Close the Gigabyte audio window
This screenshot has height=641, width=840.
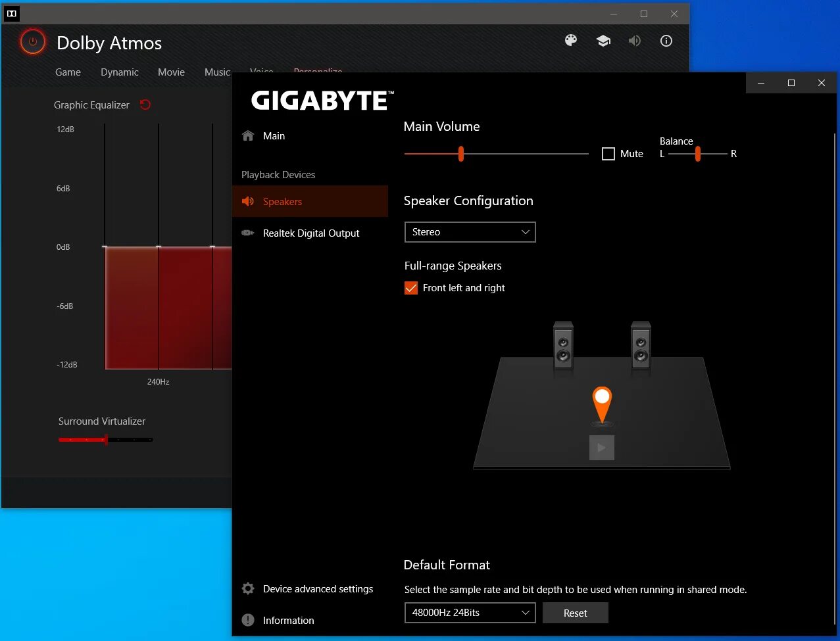822,83
